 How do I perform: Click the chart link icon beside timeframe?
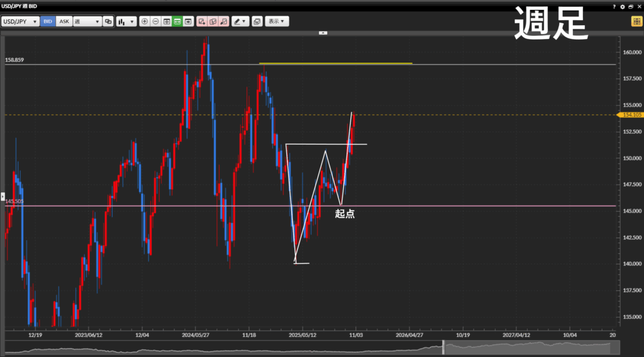108,21
